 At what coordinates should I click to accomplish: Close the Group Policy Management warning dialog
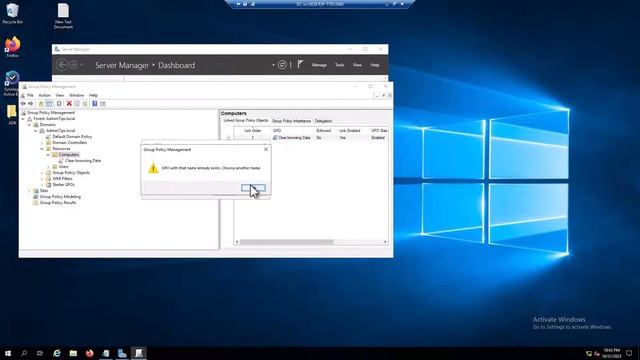266,149
